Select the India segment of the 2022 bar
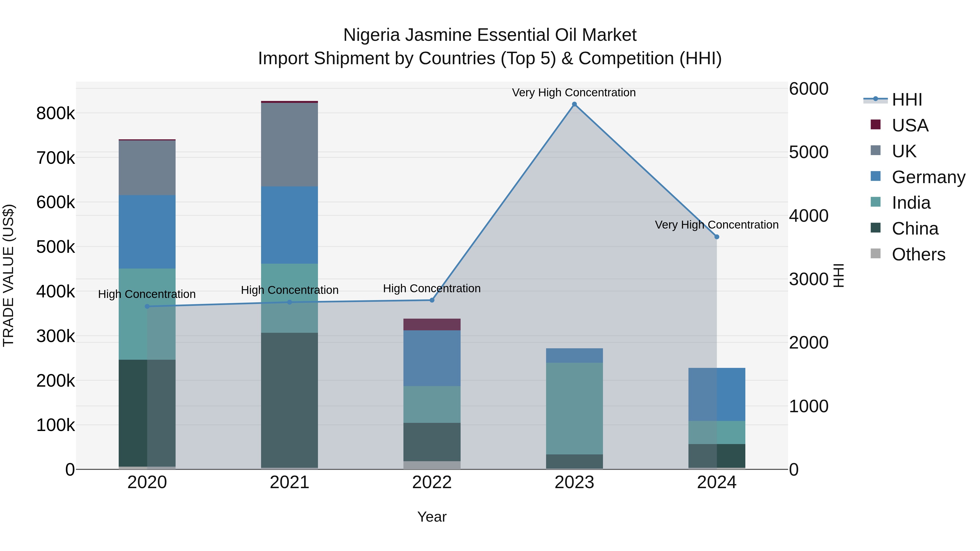The height and width of the screenshot is (551, 980). (432, 405)
